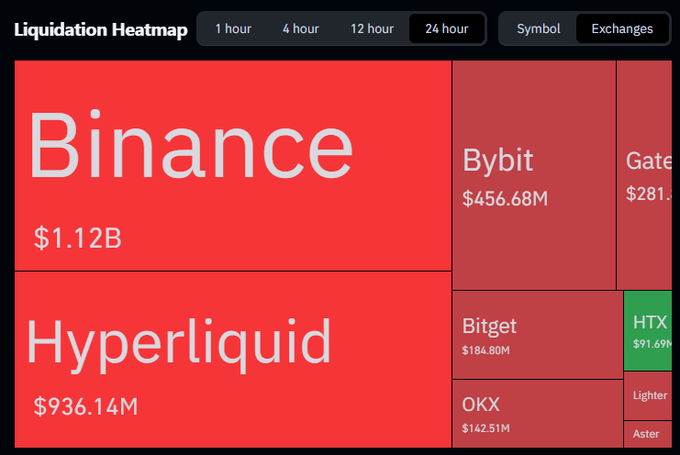Select the OKX exchange tile

point(538,414)
